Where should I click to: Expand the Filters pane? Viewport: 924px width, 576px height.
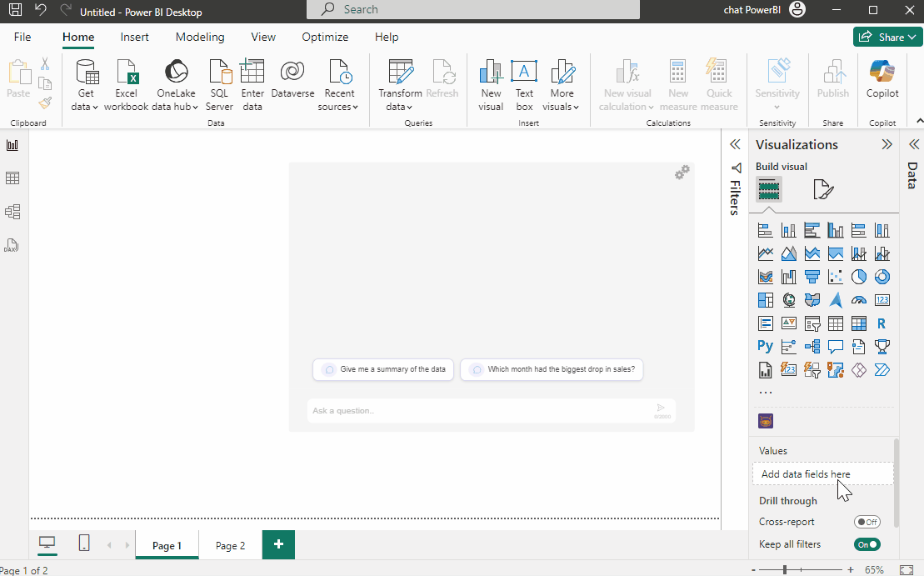tap(735, 144)
